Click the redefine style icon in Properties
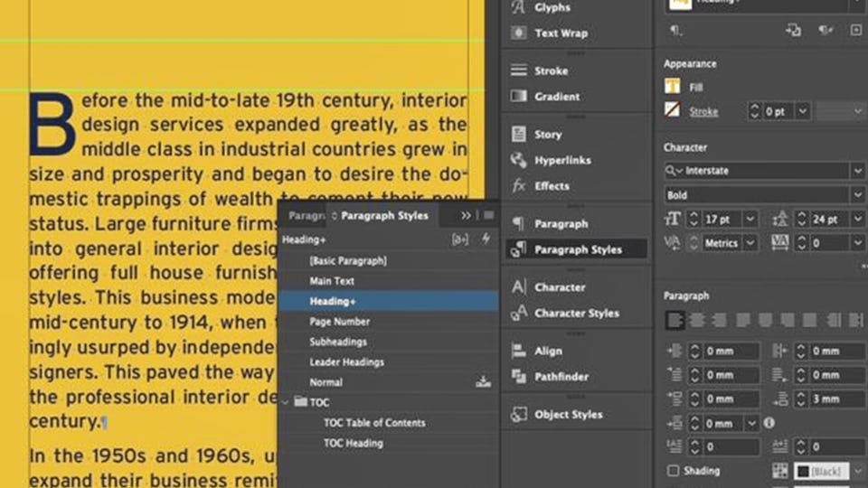 click(793, 30)
